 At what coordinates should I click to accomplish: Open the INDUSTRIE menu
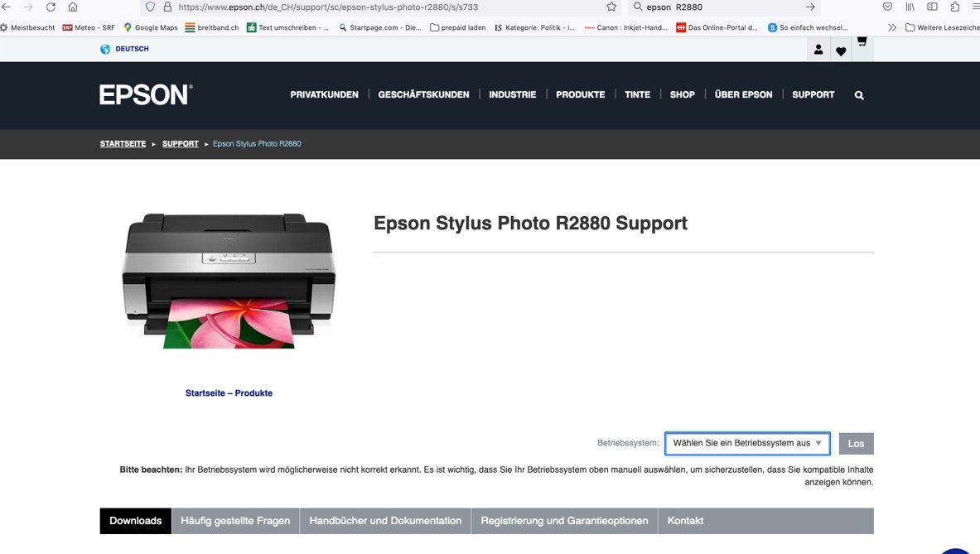513,95
